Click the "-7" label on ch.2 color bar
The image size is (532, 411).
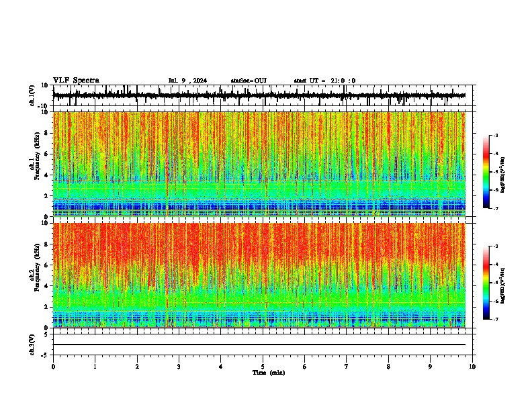point(495,319)
